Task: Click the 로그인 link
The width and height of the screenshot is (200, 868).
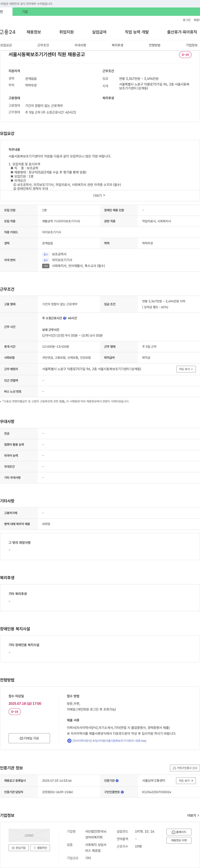Action: coord(186,20)
